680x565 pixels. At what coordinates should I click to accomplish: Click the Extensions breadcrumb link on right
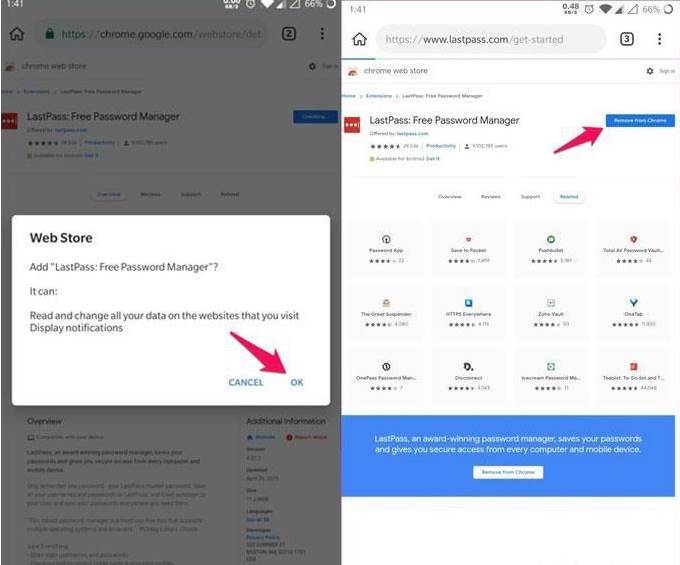tap(379, 96)
